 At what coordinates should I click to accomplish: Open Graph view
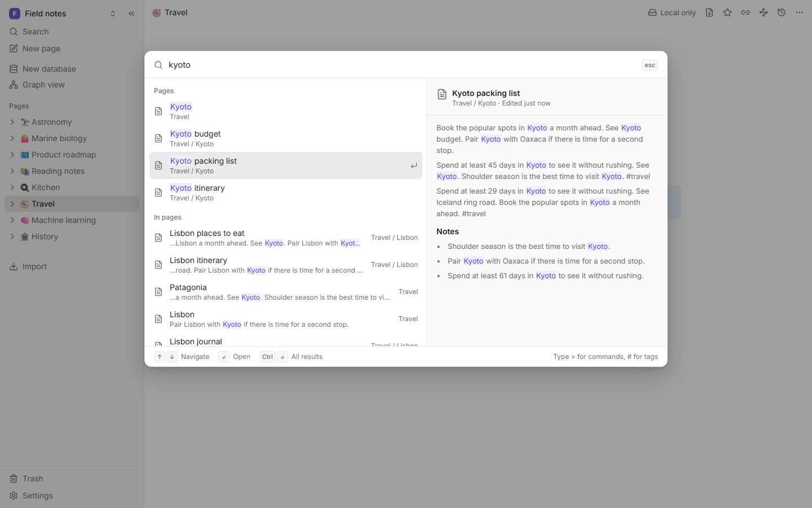pos(72,85)
